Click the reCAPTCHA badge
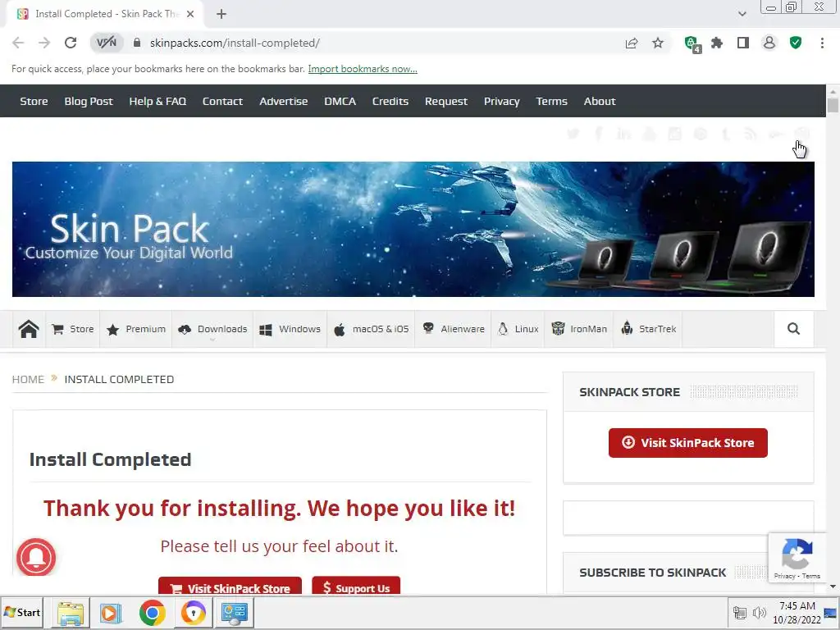 [x=797, y=558]
